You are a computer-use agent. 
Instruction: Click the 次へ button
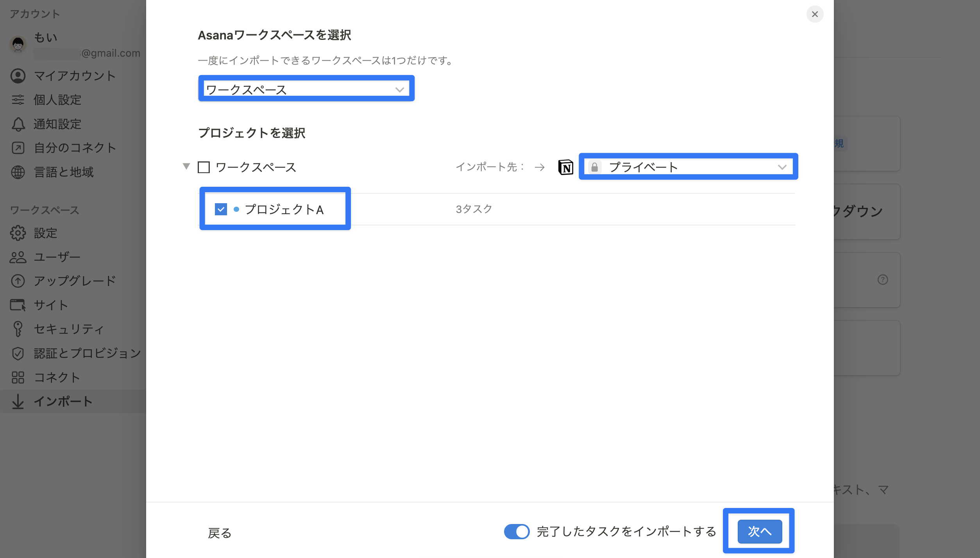click(760, 531)
